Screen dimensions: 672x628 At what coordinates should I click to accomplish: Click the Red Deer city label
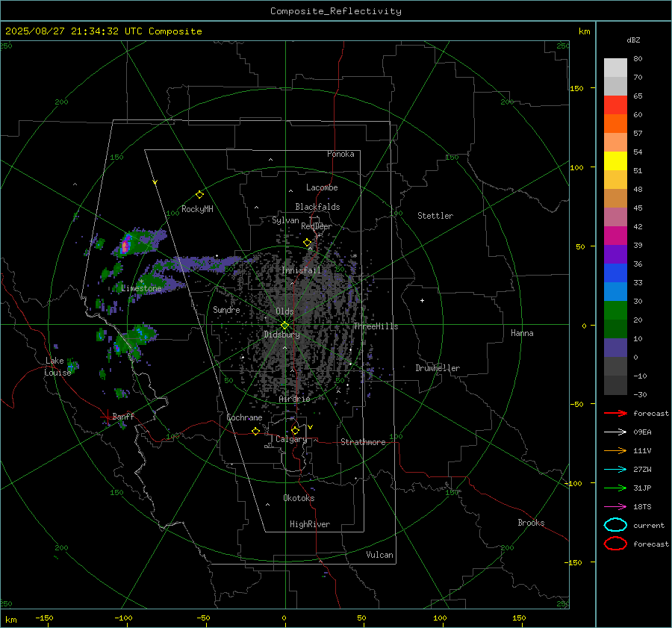click(317, 226)
